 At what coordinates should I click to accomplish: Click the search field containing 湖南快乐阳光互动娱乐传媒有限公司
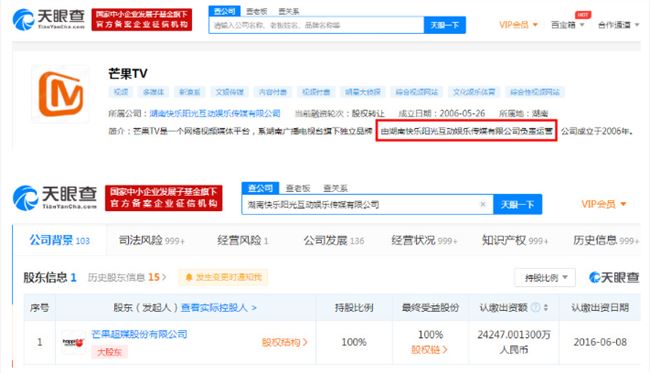point(367,204)
